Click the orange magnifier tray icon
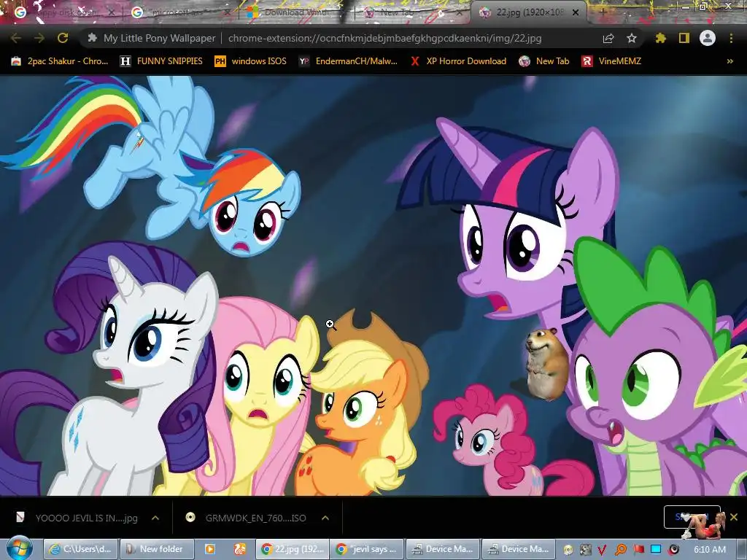Image resolution: width=747 pixels, height=560 pixels. point(621,550)
